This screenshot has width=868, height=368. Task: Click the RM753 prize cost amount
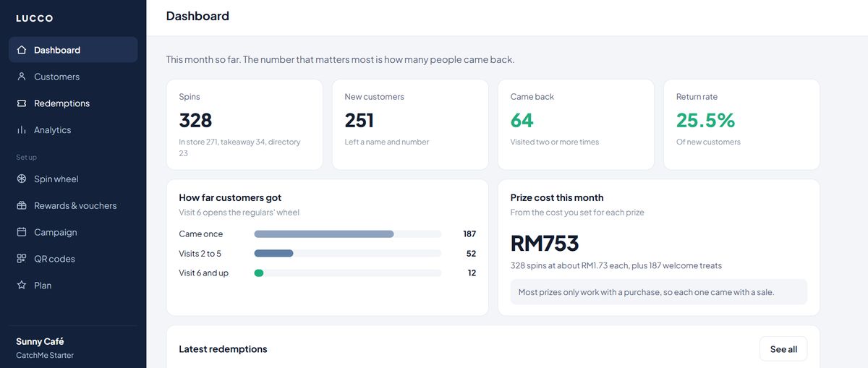point(545,244)
